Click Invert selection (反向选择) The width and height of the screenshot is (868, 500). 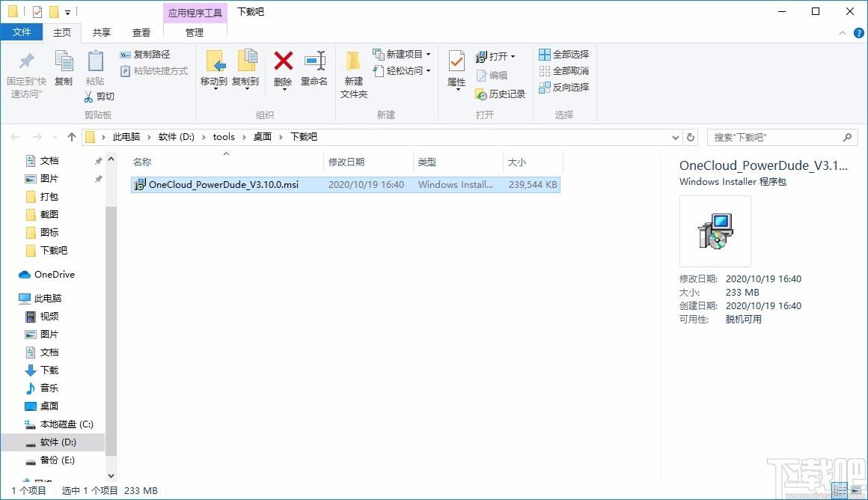click(564, 88)
